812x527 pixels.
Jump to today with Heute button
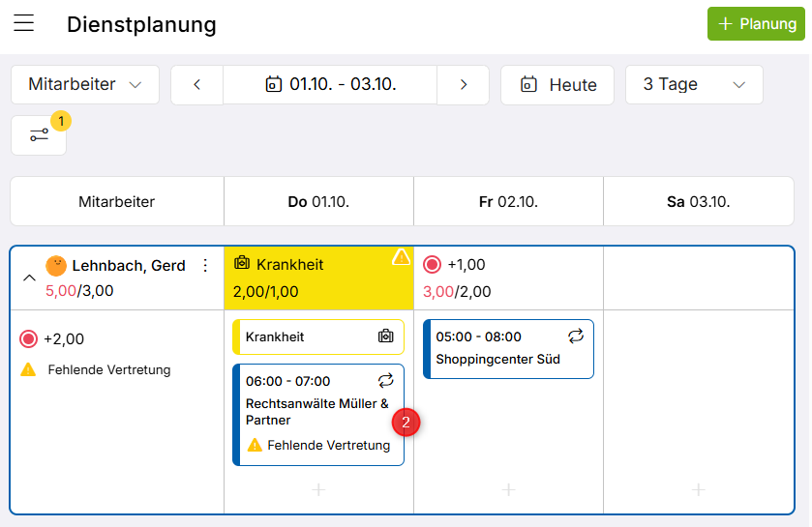557,85
